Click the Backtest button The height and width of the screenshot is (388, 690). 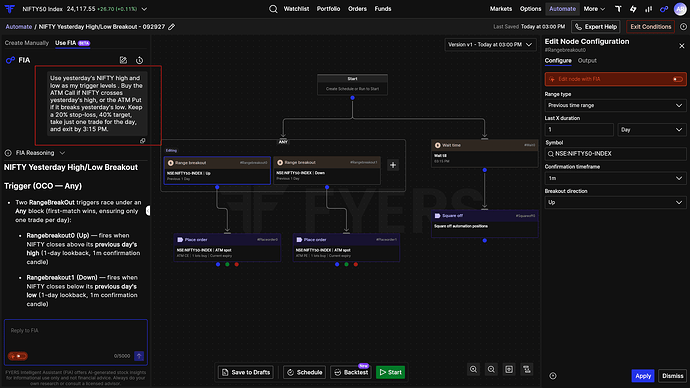[351, 372]
